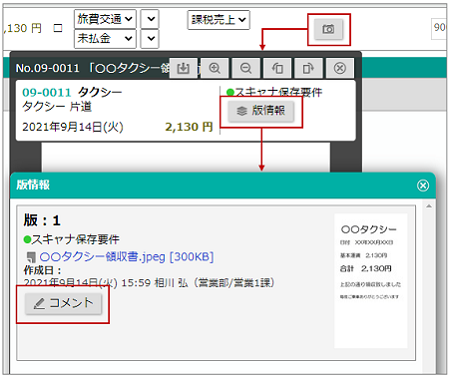Image resolution: width=449 pixels, height=378 pixels.
Task: Zoom out of the receipt image
Action: click(246, 68)
